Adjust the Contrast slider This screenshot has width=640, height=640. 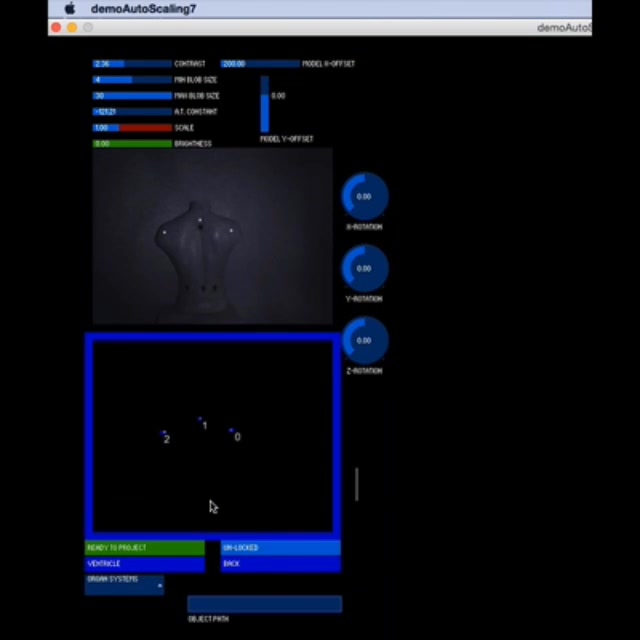tap(132, 64)
